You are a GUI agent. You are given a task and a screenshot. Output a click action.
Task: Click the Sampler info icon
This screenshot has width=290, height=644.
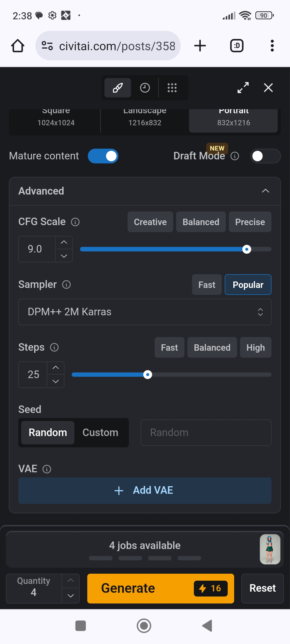66,284
